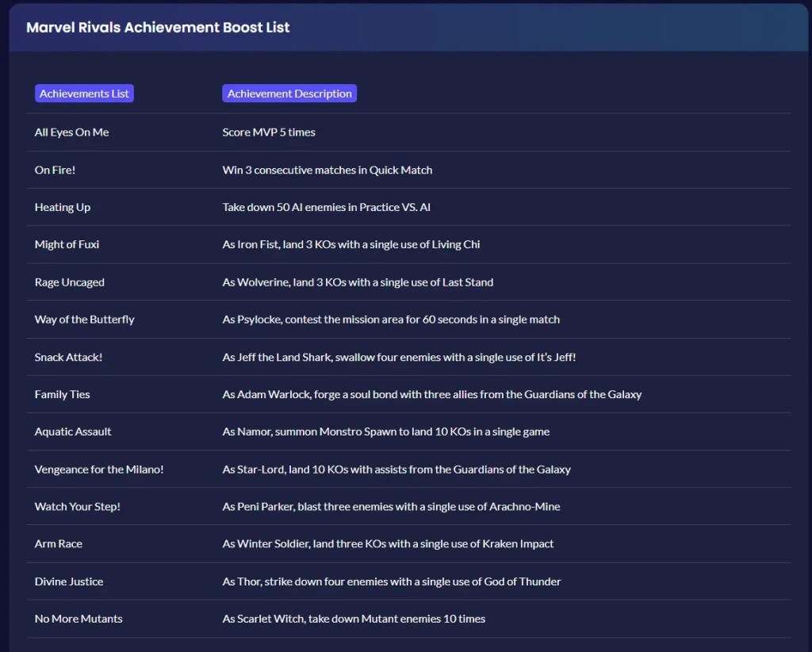This screenshot has width=812, height=652.
Task: Click the Aquatic Assault row
Action: coord(72,431)
